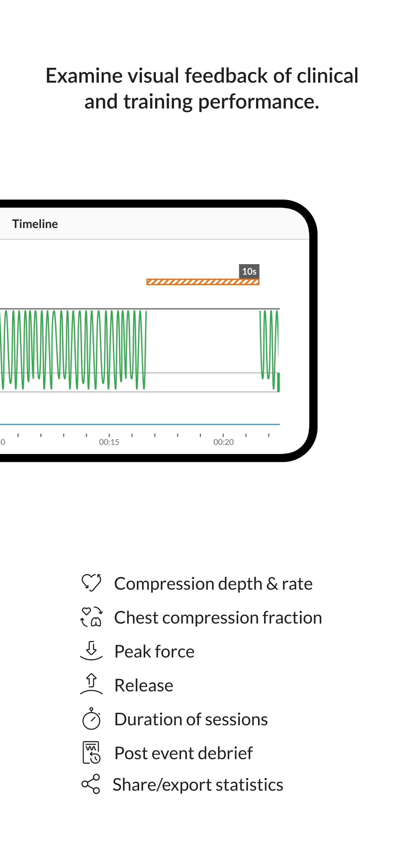Click the Post event debrief icon
This screenshot has height=868, width=401.
[91, 752]
